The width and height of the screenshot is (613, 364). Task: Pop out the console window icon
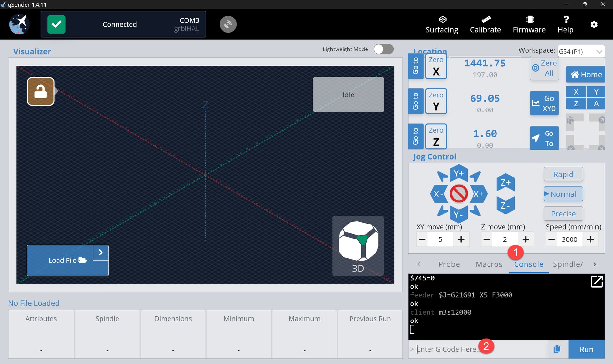point(596,282)
